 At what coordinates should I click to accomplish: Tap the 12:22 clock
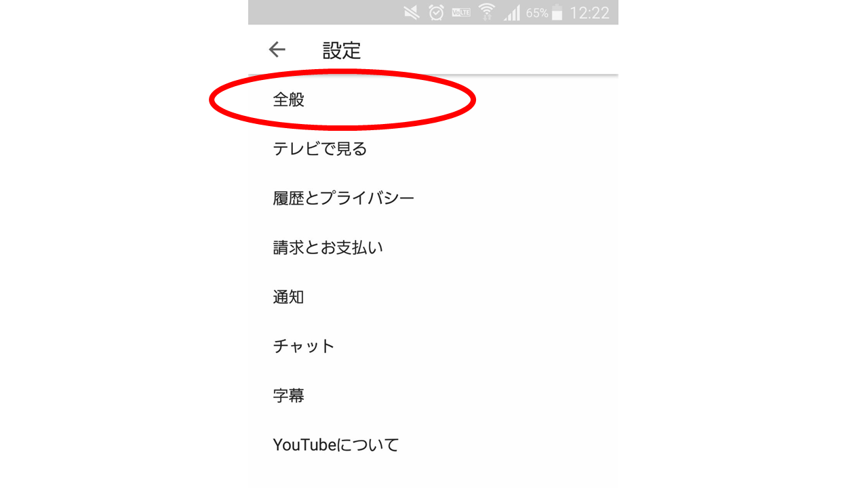coord(589,13)
